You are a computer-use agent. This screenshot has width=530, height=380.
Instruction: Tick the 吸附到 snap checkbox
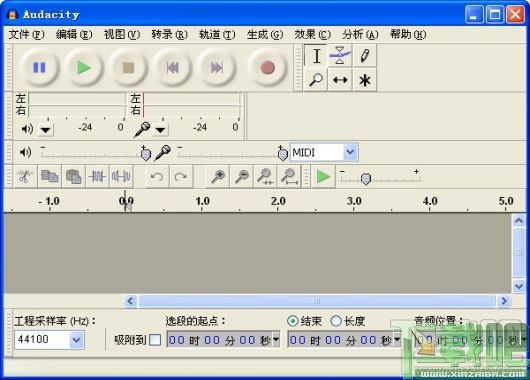pos(155,340)
